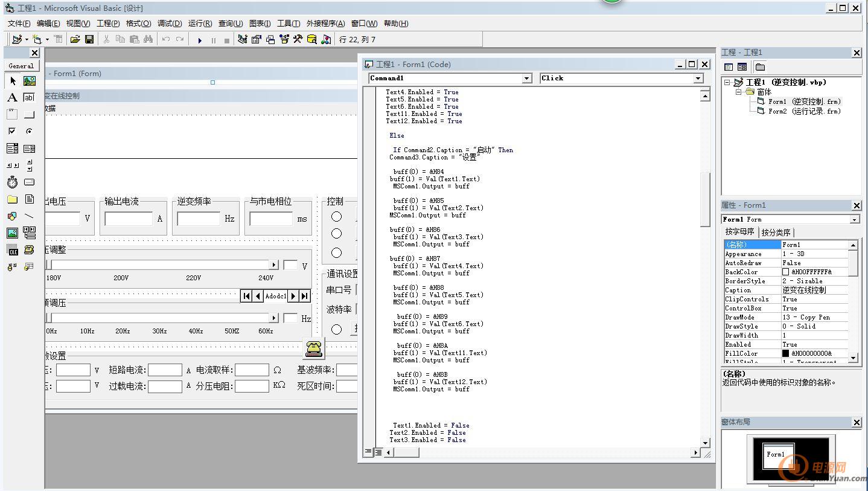This screenshot has height=491, width=868.
Task: Select the DirListBox folder tool
Action: pos(13,199)
